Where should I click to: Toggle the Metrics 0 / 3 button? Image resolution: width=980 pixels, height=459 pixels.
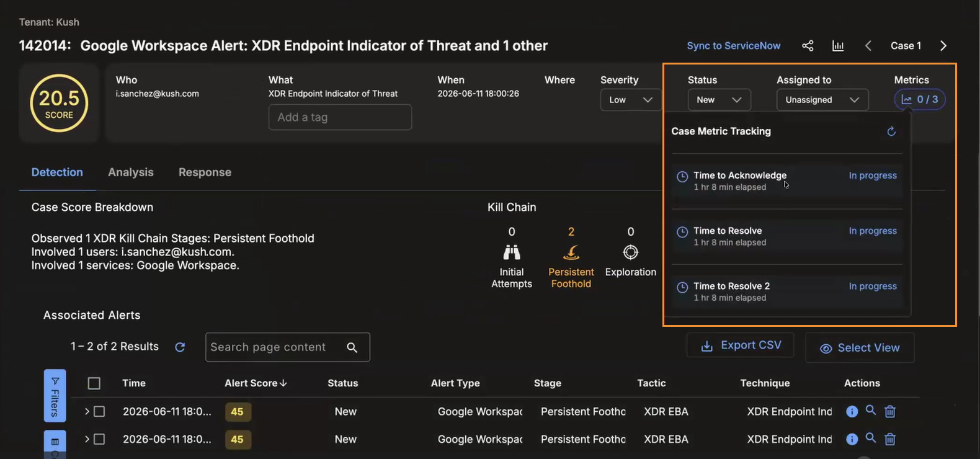coord(920,99)
